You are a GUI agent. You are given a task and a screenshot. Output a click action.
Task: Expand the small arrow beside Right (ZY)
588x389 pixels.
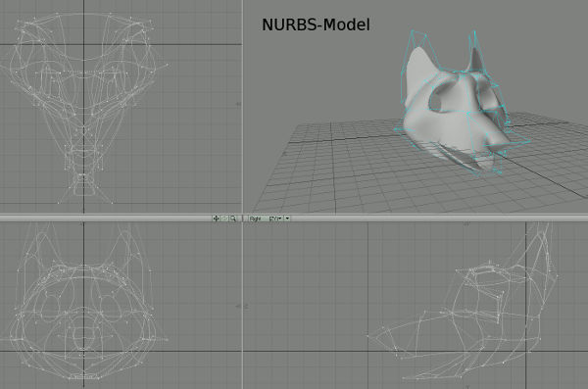287,219
